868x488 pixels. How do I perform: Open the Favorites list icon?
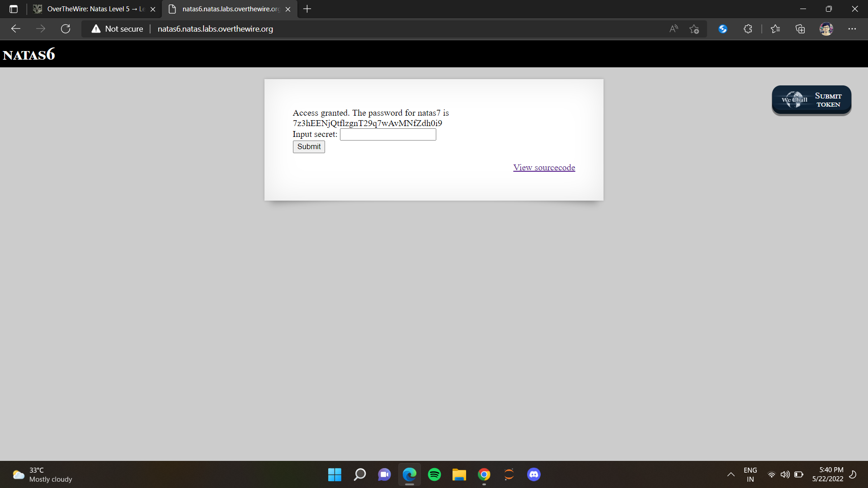[x=775, y=29]
